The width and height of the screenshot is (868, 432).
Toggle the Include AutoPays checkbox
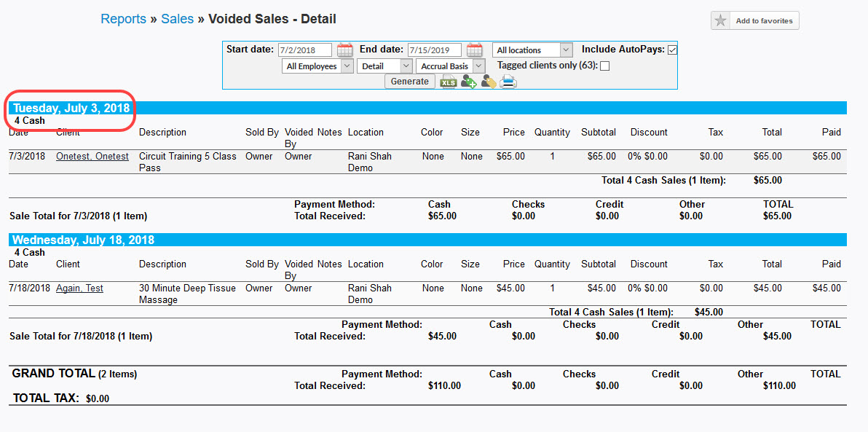click(x=672, y=50)
